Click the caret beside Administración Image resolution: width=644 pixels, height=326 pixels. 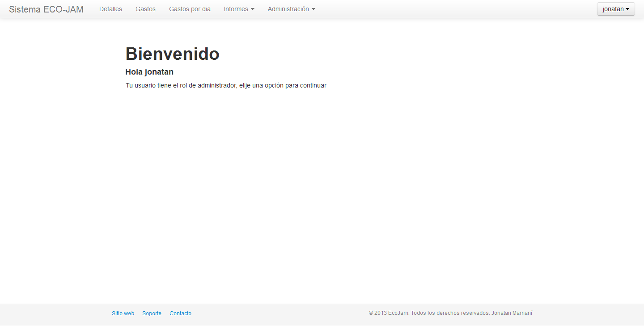click(x=313, y=9)
